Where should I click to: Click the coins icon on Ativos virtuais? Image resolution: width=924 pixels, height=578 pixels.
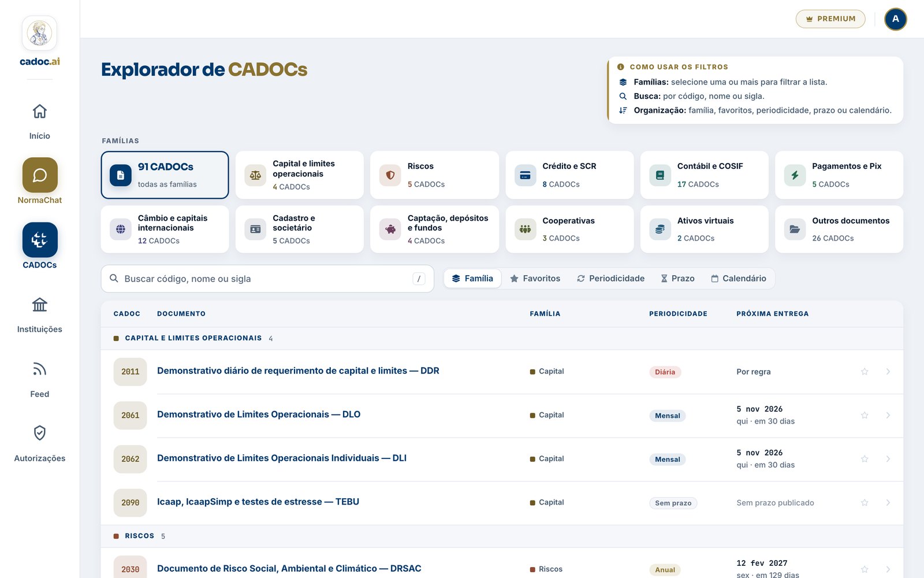(x=660, y=229)
